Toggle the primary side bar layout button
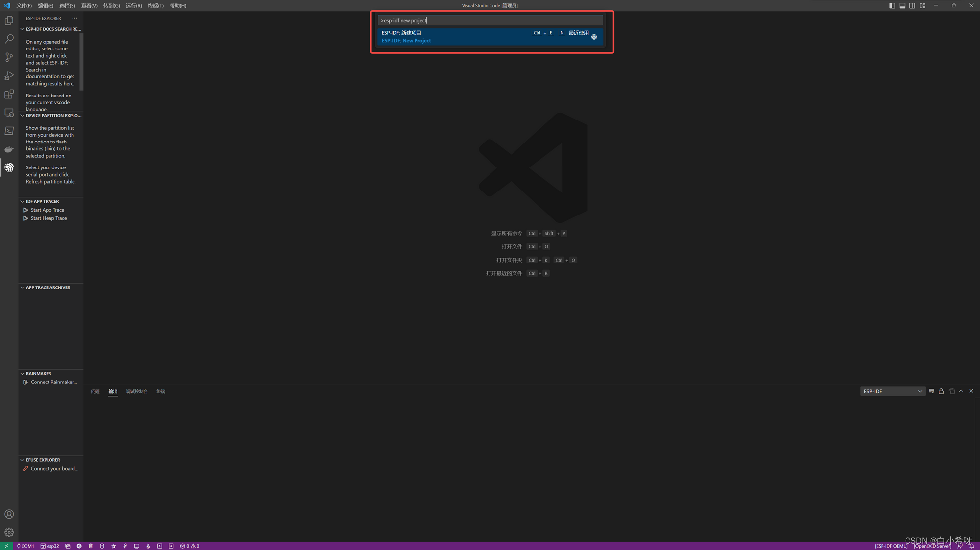The width and height of the screenshot is (980, 550). pos(892,6)
